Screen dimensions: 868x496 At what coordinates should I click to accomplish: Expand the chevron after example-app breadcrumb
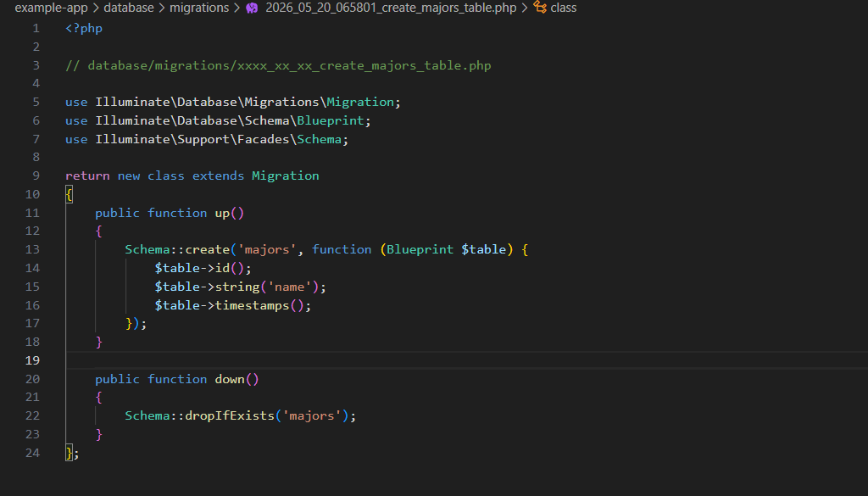96,8
